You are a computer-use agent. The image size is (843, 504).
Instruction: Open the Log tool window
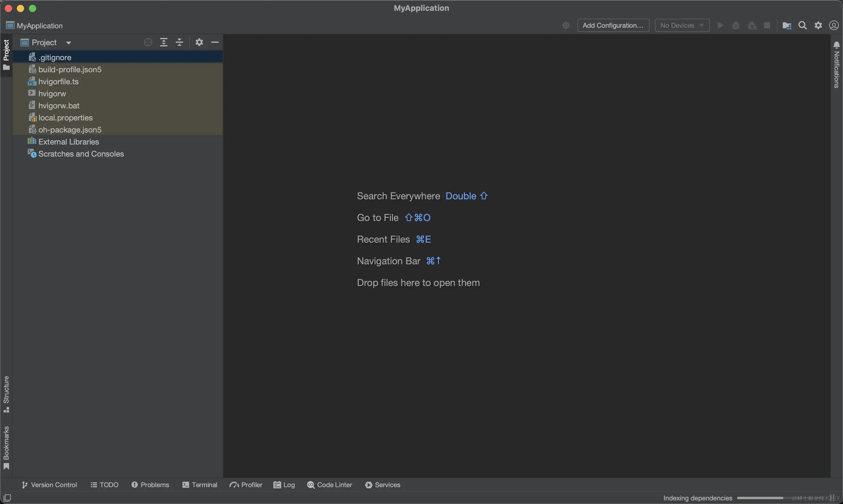tap(284, 485)
